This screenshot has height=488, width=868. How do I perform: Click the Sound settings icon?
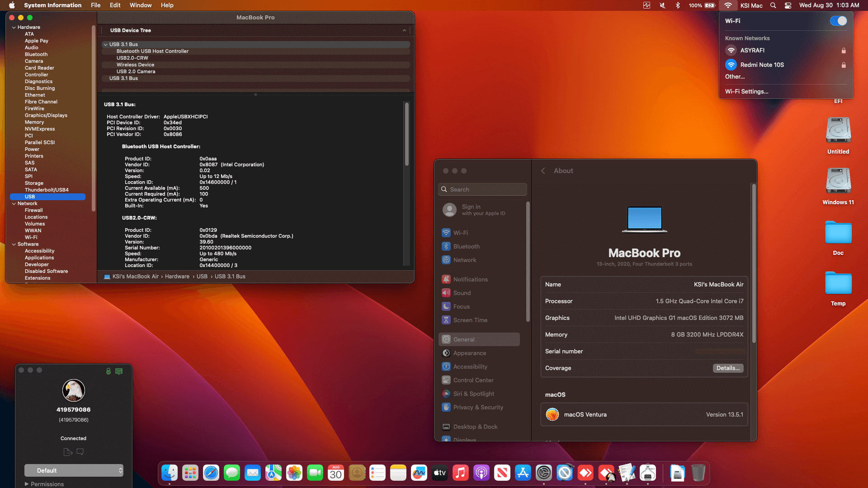pos(446,293)
